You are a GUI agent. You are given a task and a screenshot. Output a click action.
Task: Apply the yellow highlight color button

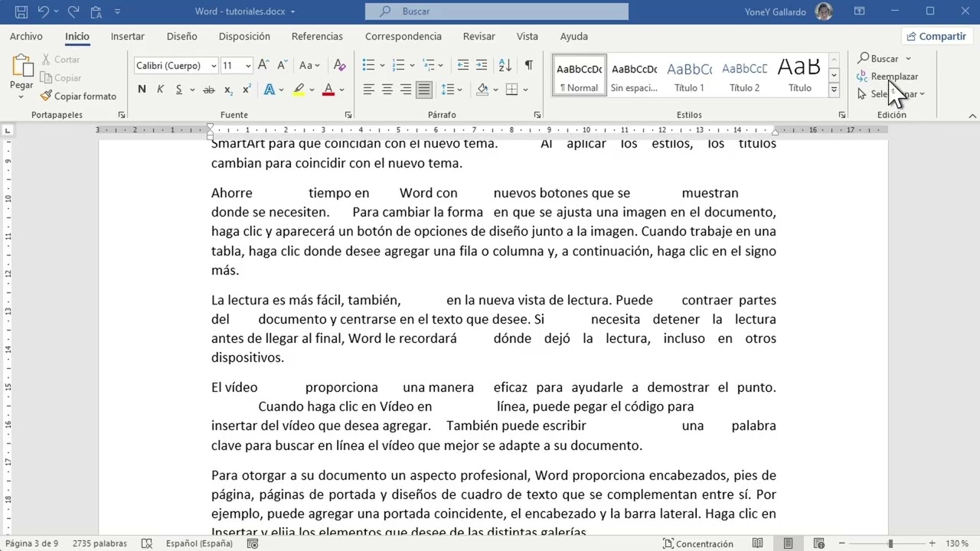tap(299, 90)
